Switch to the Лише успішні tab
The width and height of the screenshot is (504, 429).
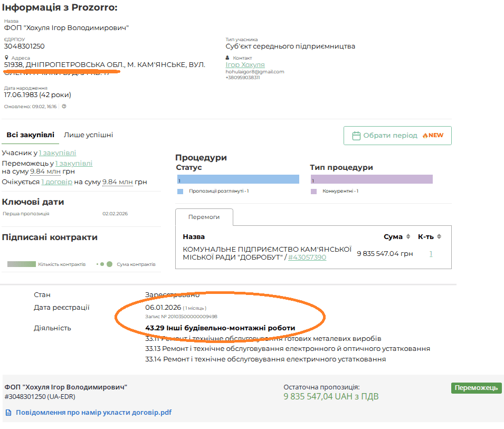(88, 135)
